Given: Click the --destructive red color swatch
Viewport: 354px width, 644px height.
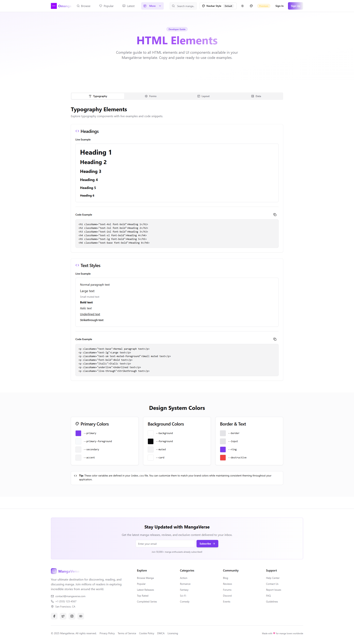Looking at the screenshot, I should click(223, 457).
